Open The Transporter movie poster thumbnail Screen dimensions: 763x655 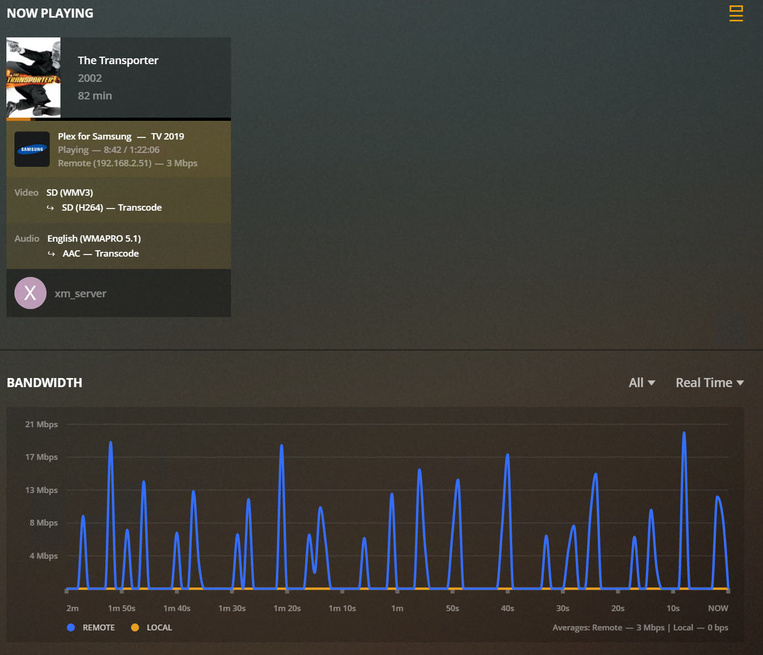click(x=34, y=77)
